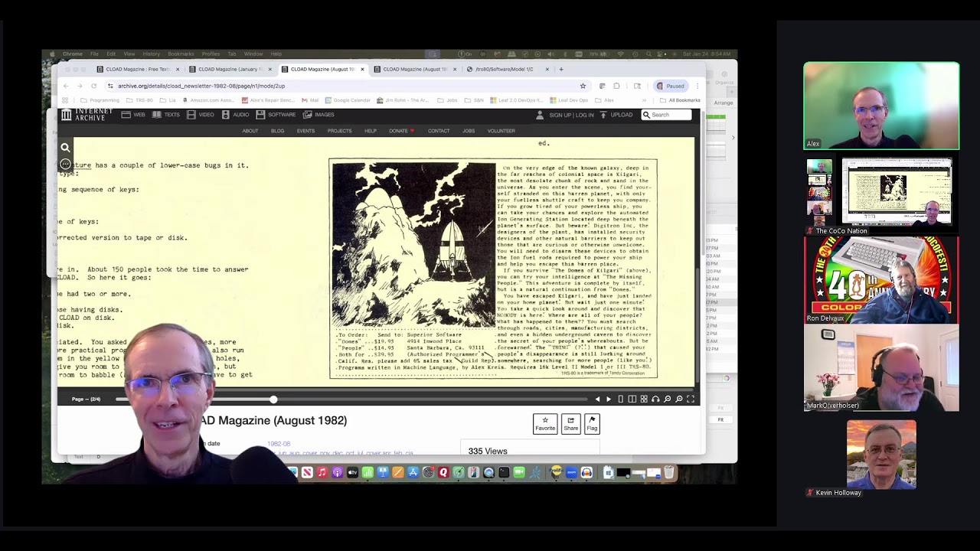Open Trash in the Dock
This screenshot has width=980, height=551.
coord(668,473)
